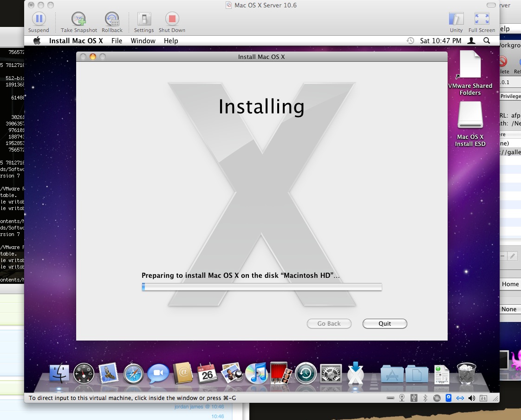
Task: Click the sound speaker status icon
Action: point(471,398)
